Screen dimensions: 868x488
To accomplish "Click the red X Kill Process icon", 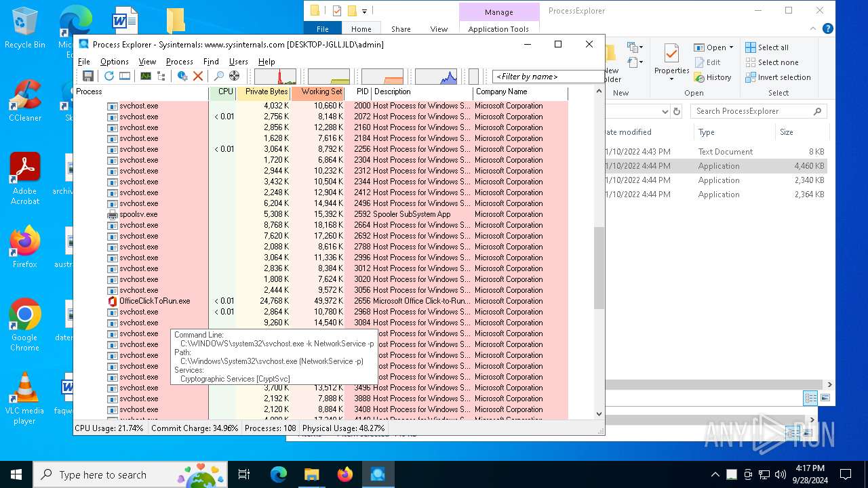I will 198,76.
